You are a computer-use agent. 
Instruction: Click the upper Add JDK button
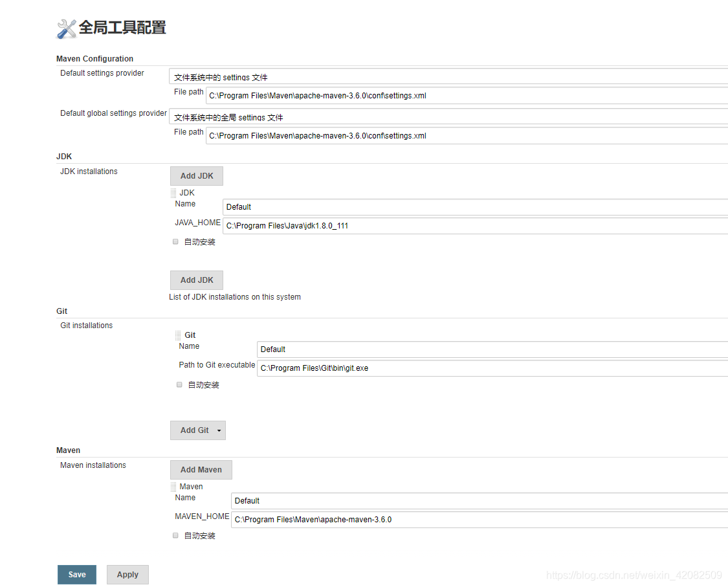click(197, 176)
